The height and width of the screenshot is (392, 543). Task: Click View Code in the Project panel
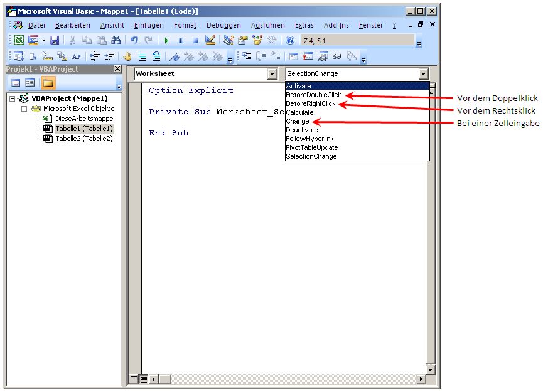(16, 83)
